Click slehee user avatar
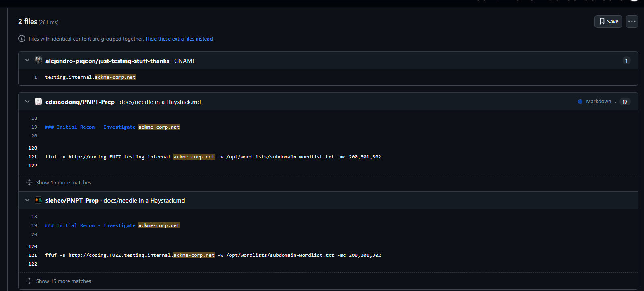Screen dimensions: 644x291 tap(39, 200)
